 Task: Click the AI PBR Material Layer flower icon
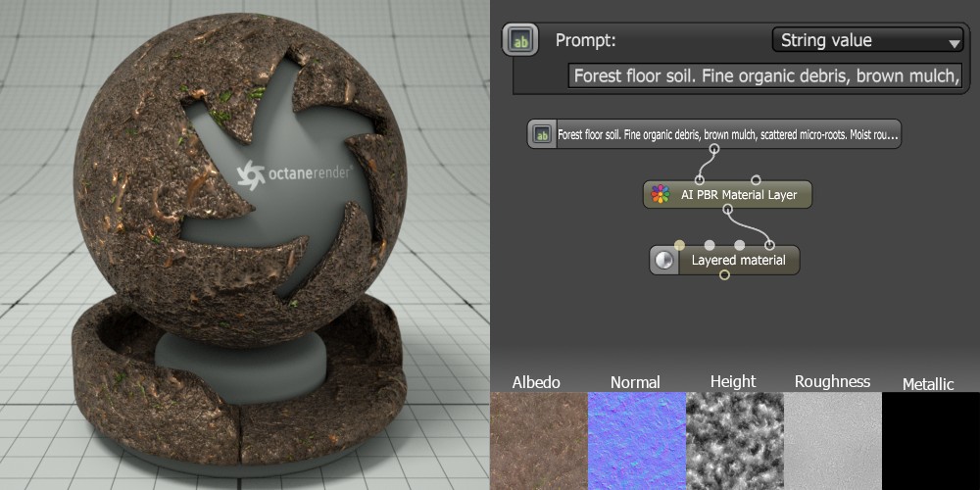pos(661,194)
